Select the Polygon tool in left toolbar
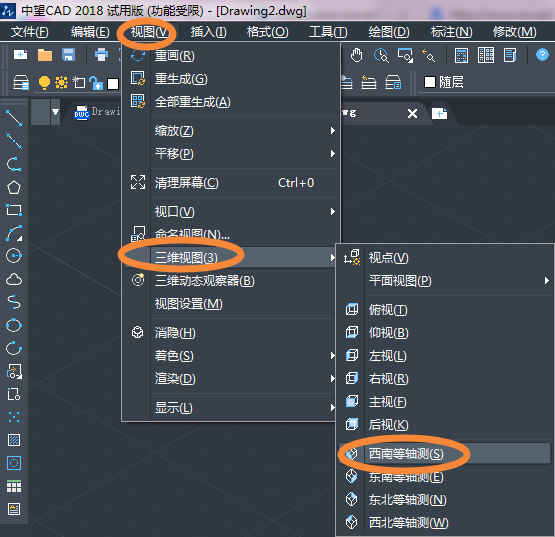This screenshot has width=555, height=537. 14,188
